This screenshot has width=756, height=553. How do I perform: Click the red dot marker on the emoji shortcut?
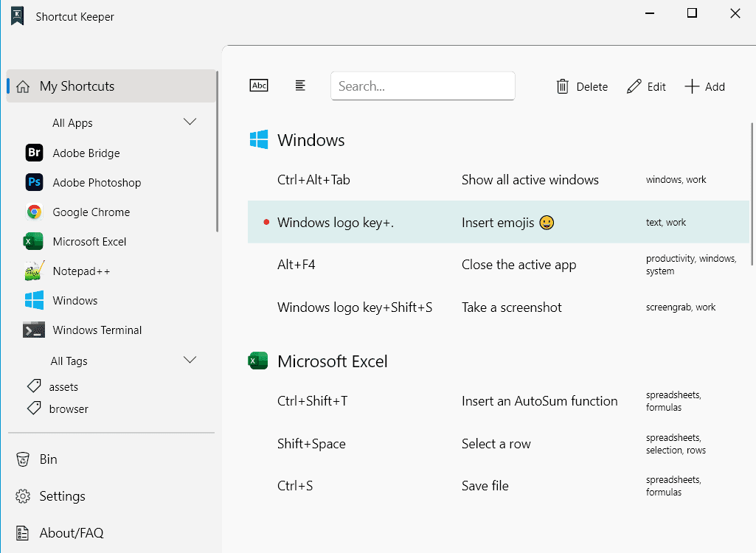point(266,222)
